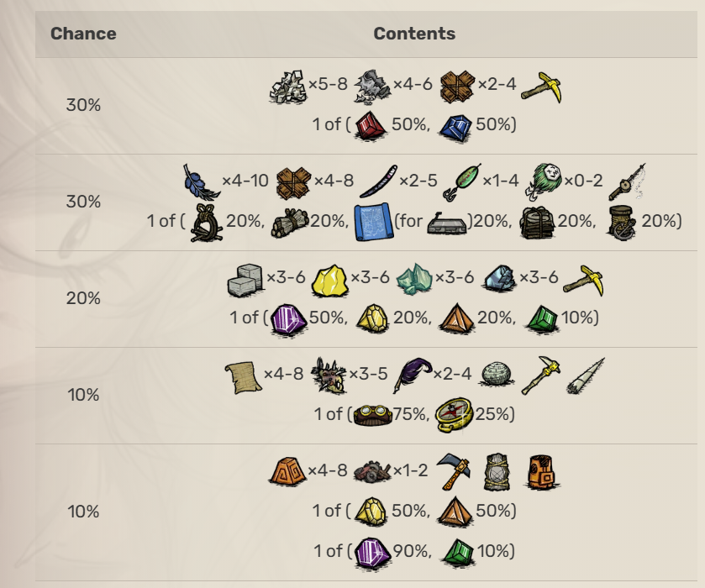Click the pile of gears icon
This screenshot has height=588, width=705.
tap(372, 472)
